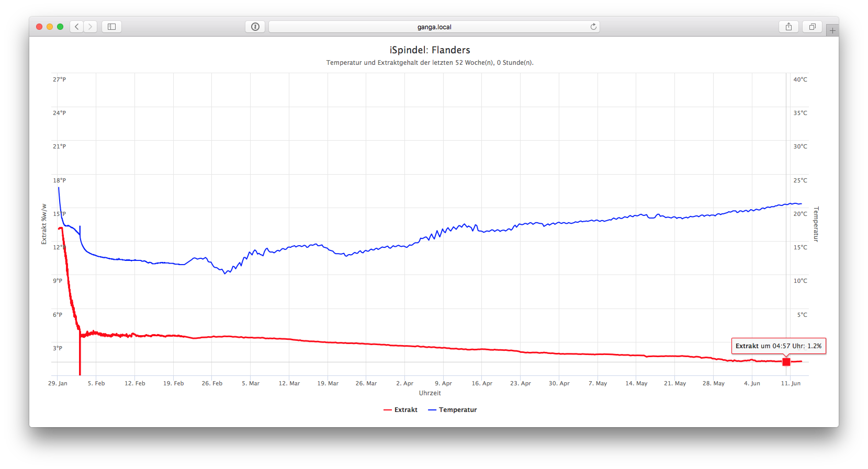The height and width of the screenshot is (469, 868).
Task: Toggle the Extrakt series in the legend
Action: [x=405, y=410]
